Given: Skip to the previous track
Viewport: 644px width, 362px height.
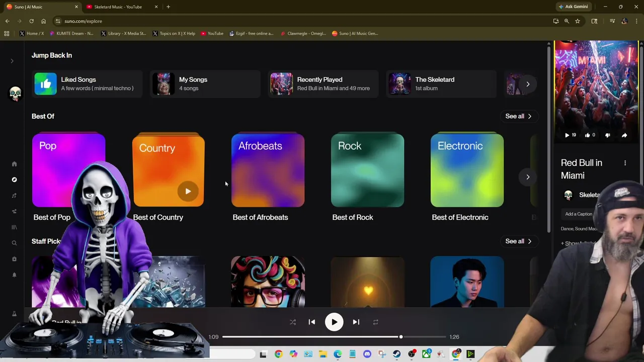Looking at the screenshot, I should pos(312,322).
